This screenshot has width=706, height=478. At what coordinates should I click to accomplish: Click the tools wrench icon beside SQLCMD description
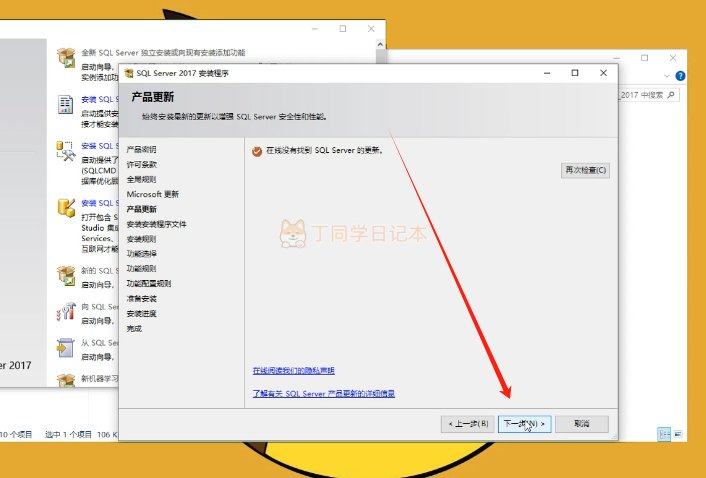point(66,151)
